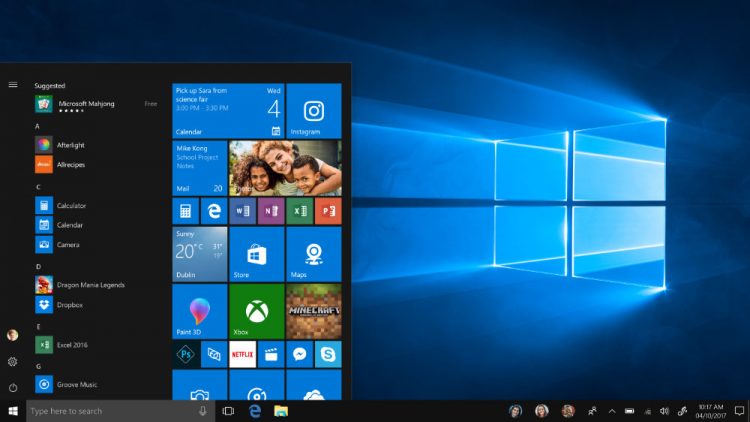Image resolution: width=750 pixels, height=422 pixels.
Task: Open the Mail tile from Mike Kong
Action: pyautogui.click(x=199, y=168)
